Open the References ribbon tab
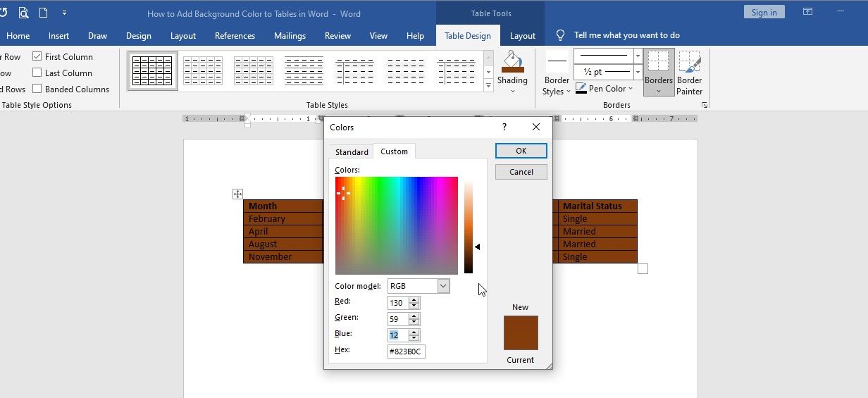The height and width of the screenshot is (398, 868). click(x=235, y=36)
